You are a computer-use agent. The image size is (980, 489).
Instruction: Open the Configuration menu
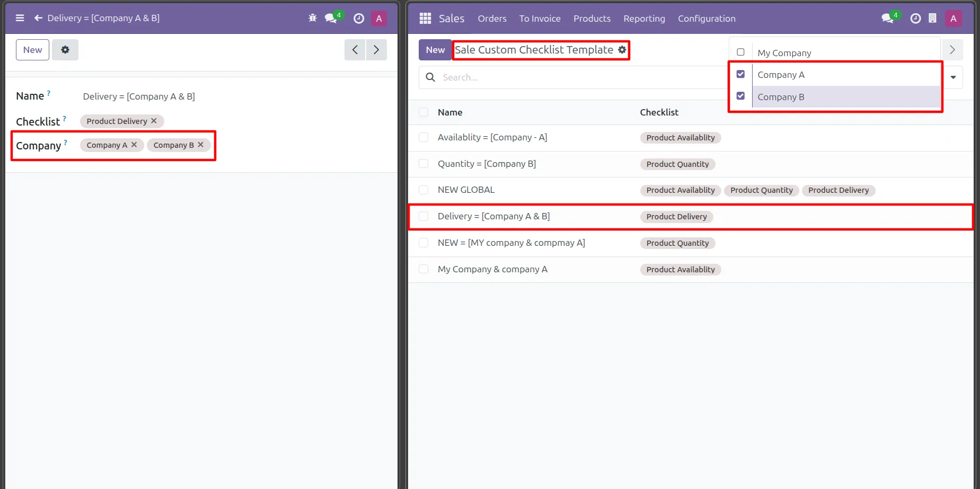coord(707,19)
